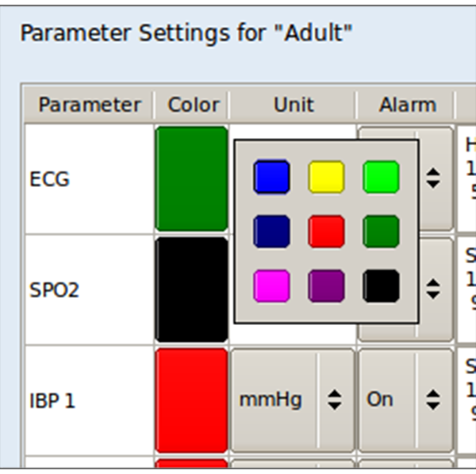
Task: Pick the magenta swatch in color popup
Action: coord(271,286)
